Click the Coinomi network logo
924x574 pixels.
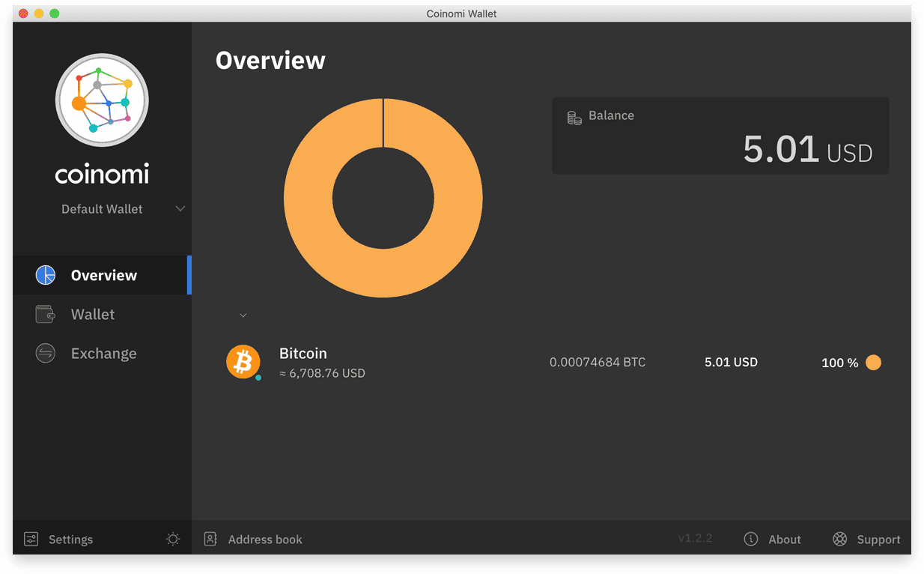click(x=102, y=100)
